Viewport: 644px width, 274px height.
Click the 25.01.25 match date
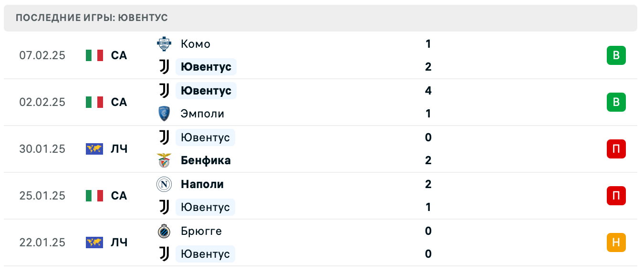point(42,196)
